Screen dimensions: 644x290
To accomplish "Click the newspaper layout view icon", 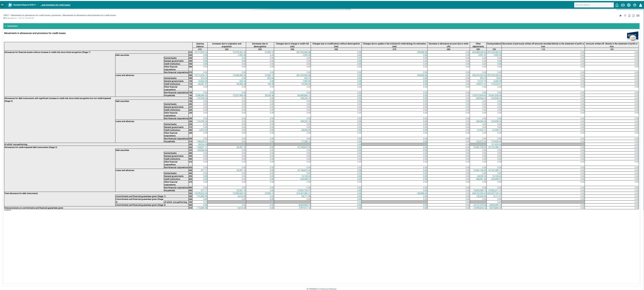I will [638, 16].
